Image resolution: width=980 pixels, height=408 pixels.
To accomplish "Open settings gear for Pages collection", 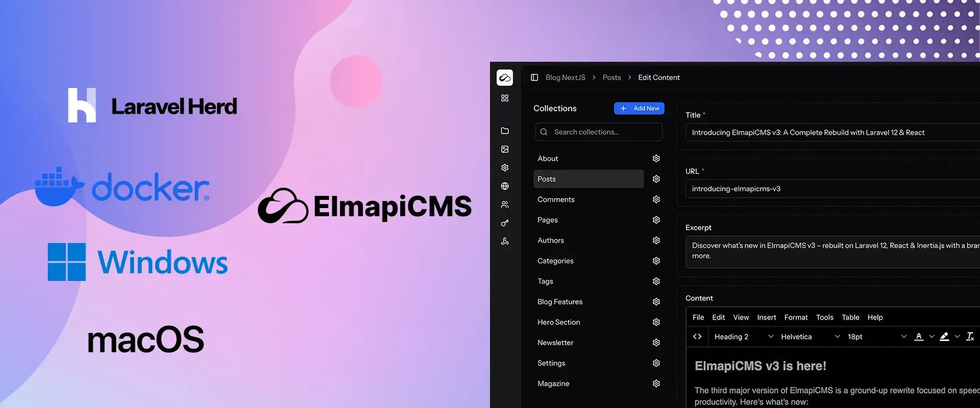I will click(656, 220).
